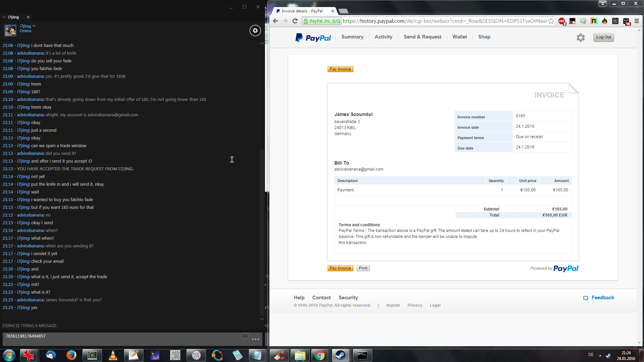Click the chat message input field

121,339
